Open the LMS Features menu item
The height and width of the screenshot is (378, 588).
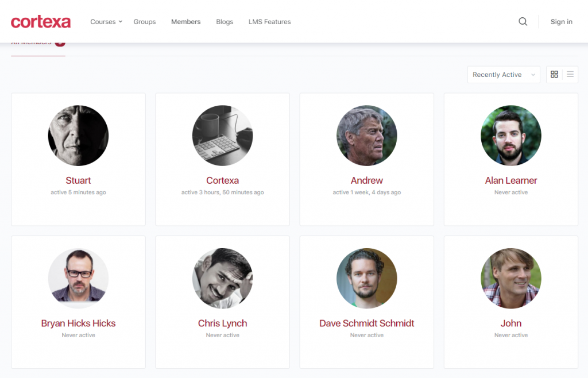coord(269,22)
